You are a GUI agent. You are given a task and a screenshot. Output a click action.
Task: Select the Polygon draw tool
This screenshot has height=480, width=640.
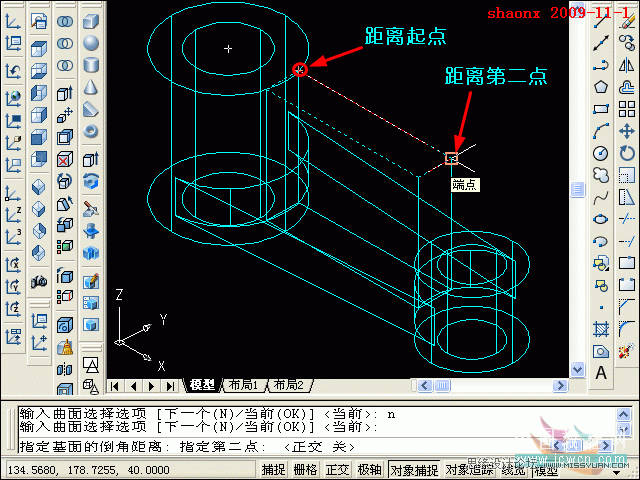click(601, 87)
